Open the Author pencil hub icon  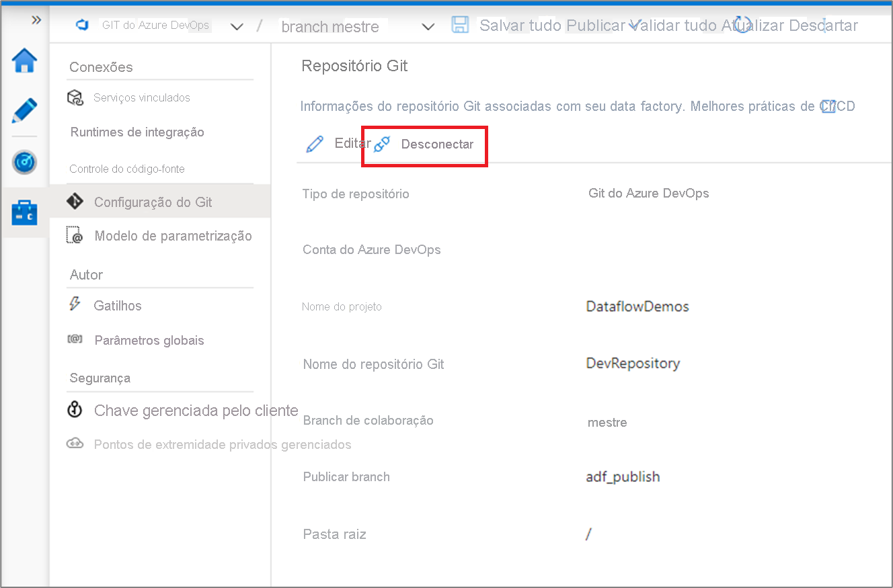[25, 110]
